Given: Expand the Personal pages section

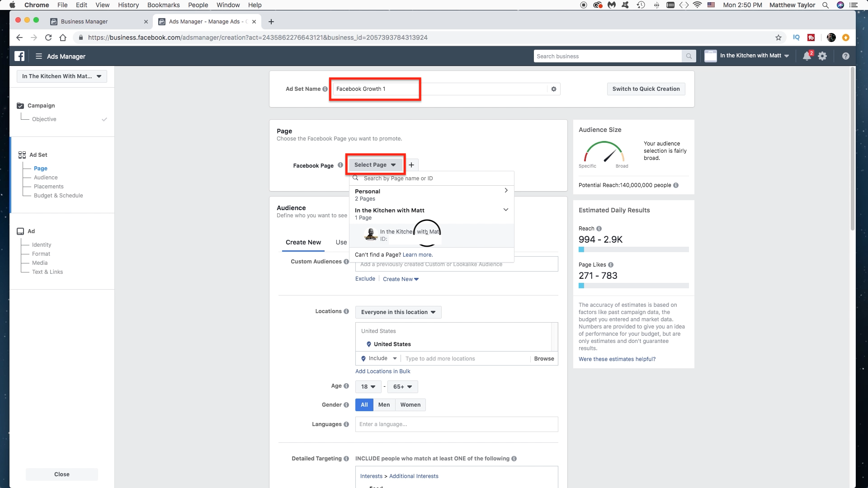Looking at the screenshot, I should 505,191.
